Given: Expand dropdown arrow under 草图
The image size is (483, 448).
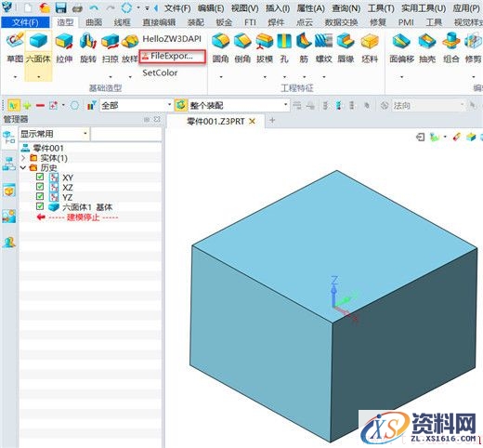Looking at the screenshot, I should pyautogui.click(x=15, y=76).
